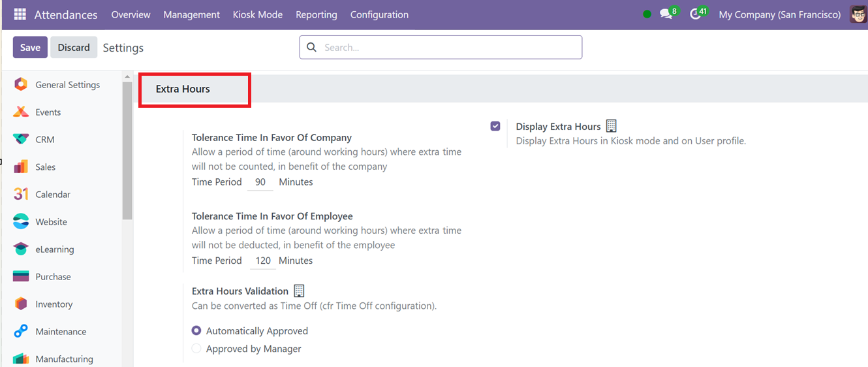The width and height of the screenshot is (868, 367).
Task: Open Calendar settings label in sidebar
Action: (x=53, y=195)
